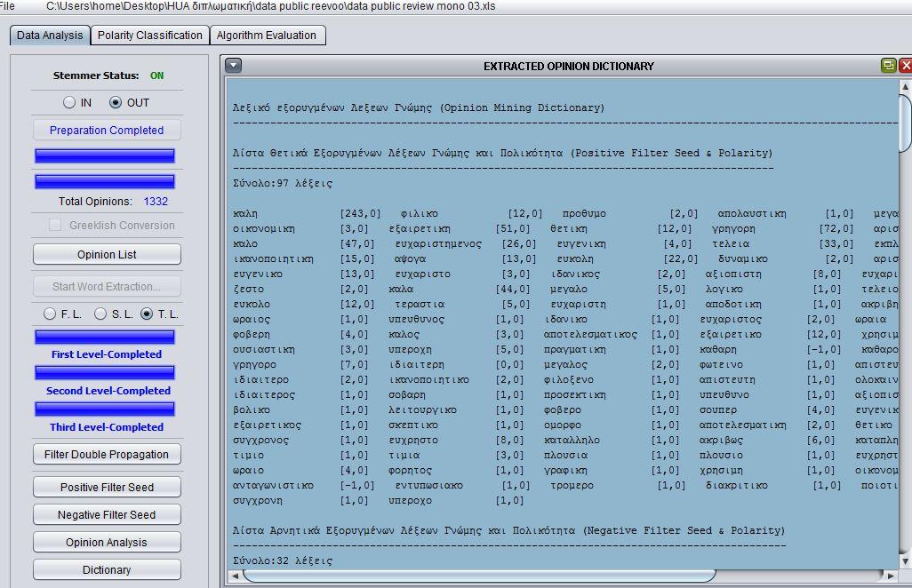912x588 pixels.
Task: Choose the F. L. level radio button
Action: click(50, 314)
